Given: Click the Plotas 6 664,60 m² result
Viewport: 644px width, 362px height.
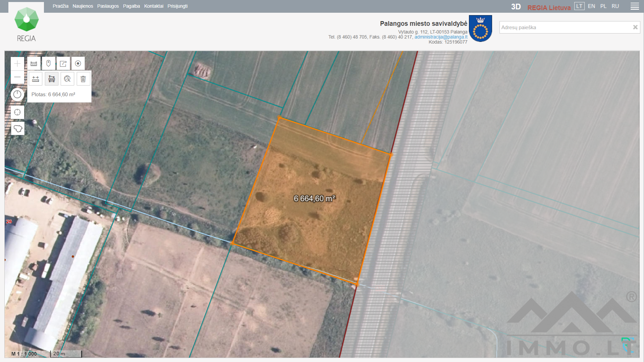Looking at the screenshot, I should tap(53, 95).
